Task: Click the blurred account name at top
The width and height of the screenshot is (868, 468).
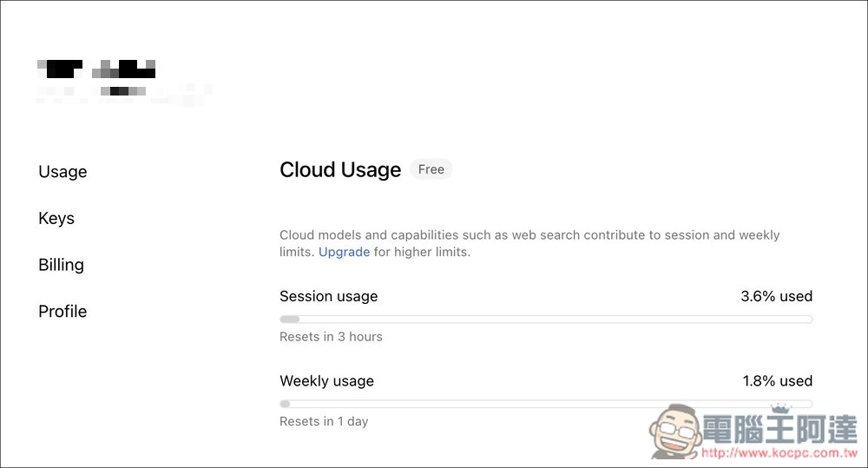Action: (x=96, y=69)
